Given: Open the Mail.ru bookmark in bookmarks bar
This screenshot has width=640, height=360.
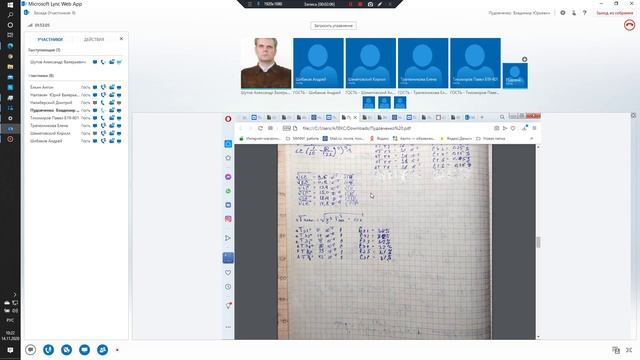Looking at the screenshot, I should click(343, 138).
